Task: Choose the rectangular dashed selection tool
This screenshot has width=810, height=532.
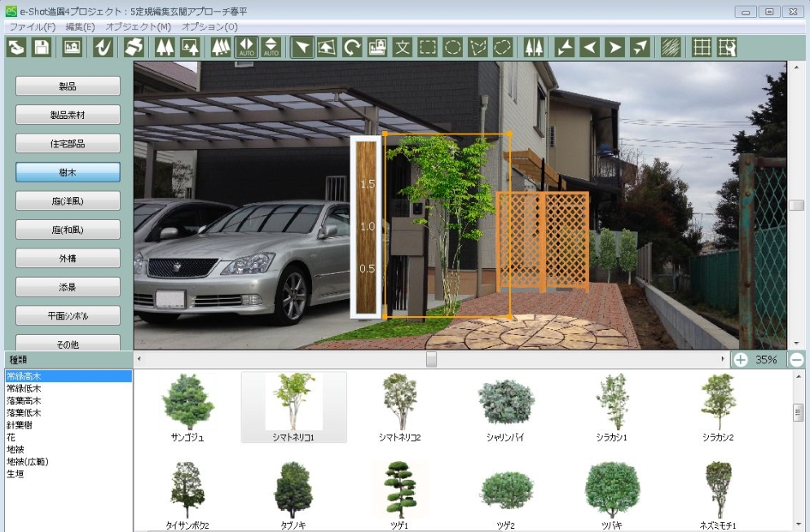Action: click(428, 47)
